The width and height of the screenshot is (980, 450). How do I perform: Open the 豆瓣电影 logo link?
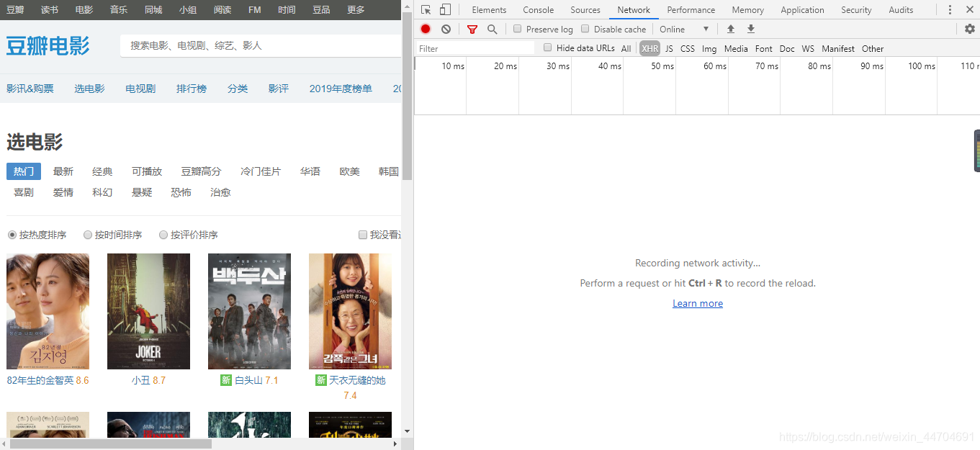click(x=48, y=45)
